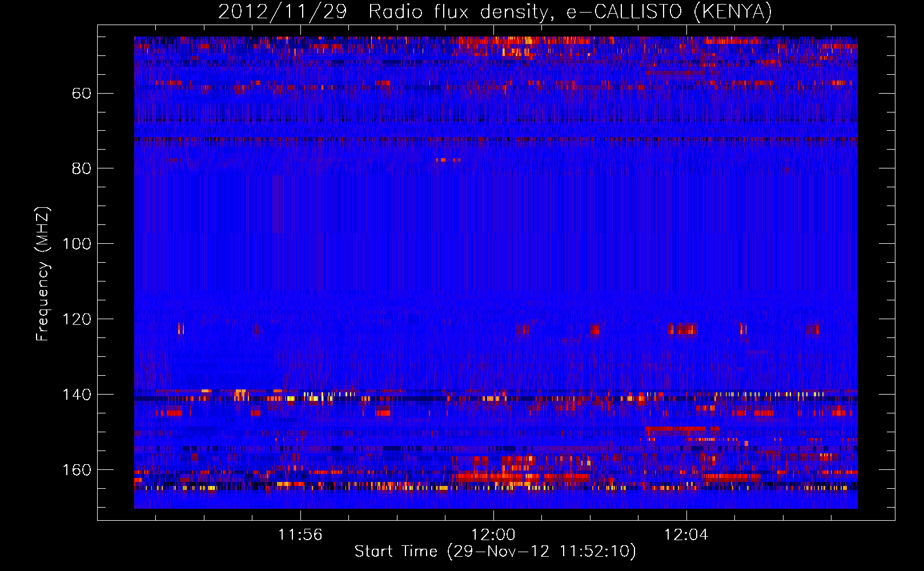Viewport: 924px width, 571px height.
Task: Click the '140' frequency tick label
Action: (x=77, y=395)
